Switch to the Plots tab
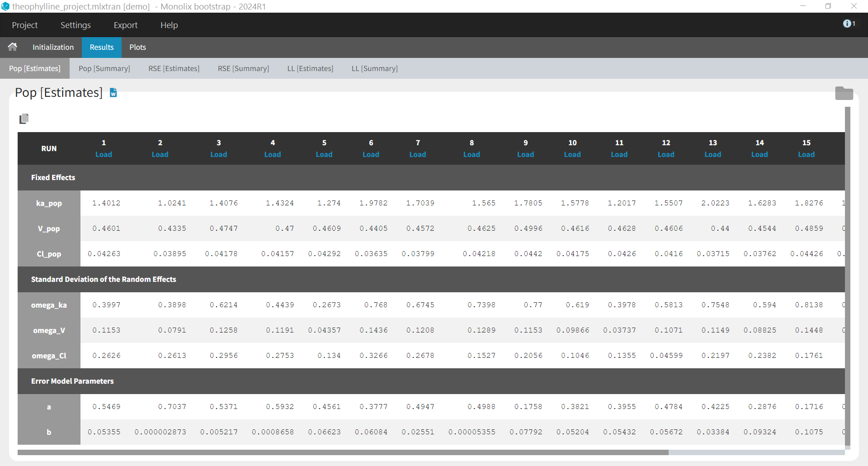The height and width of the screenshot is (466, 868). 137,47
